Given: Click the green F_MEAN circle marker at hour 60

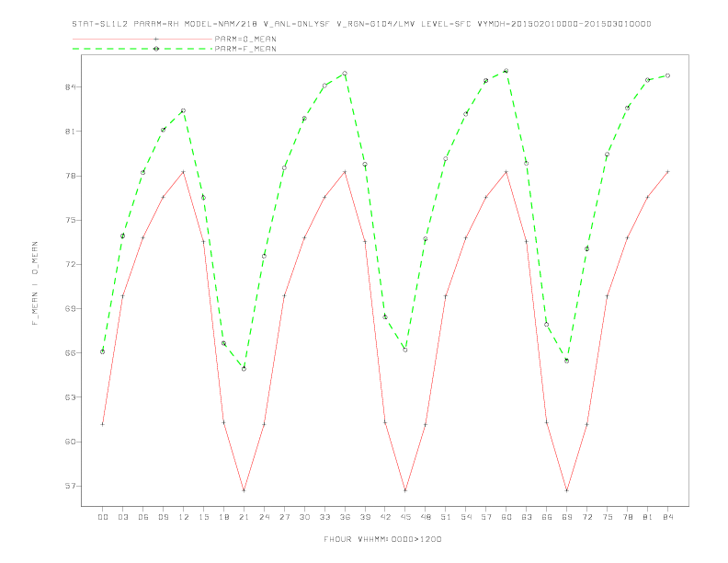Looking at the screenshot, I should click(506, 71).
